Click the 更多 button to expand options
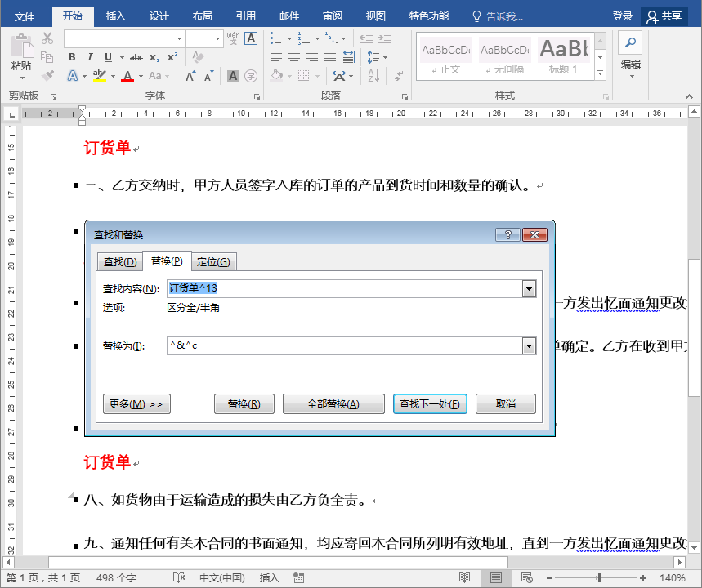 136,403
